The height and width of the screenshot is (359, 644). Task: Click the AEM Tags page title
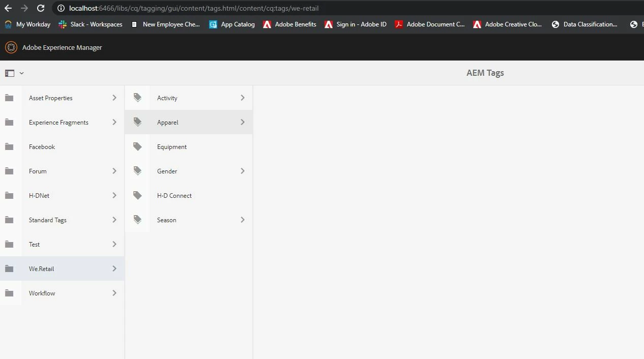(x=485, y=73)
